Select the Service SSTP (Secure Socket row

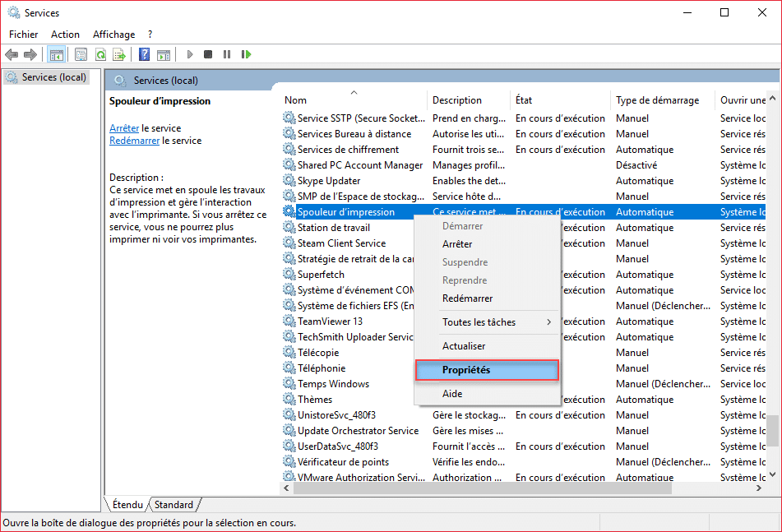pyautogui.click(x=524, y=118)
